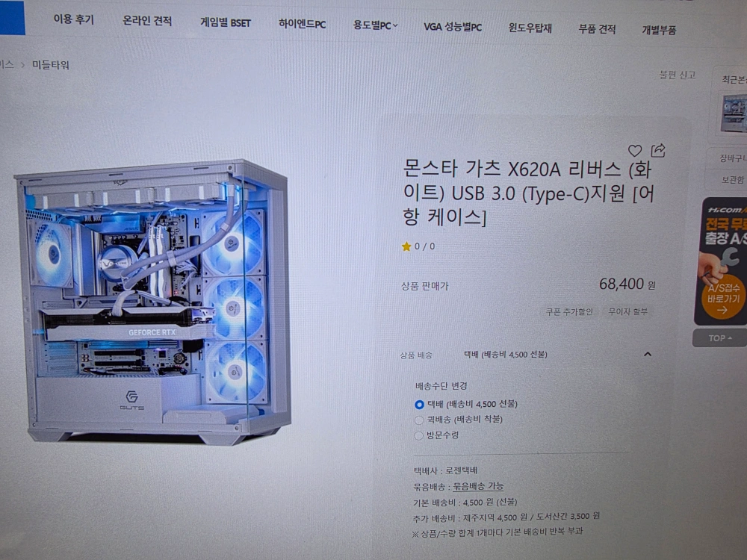Open the 개별부품 menu item
This screenshot has height=560, width=747.
659,30
